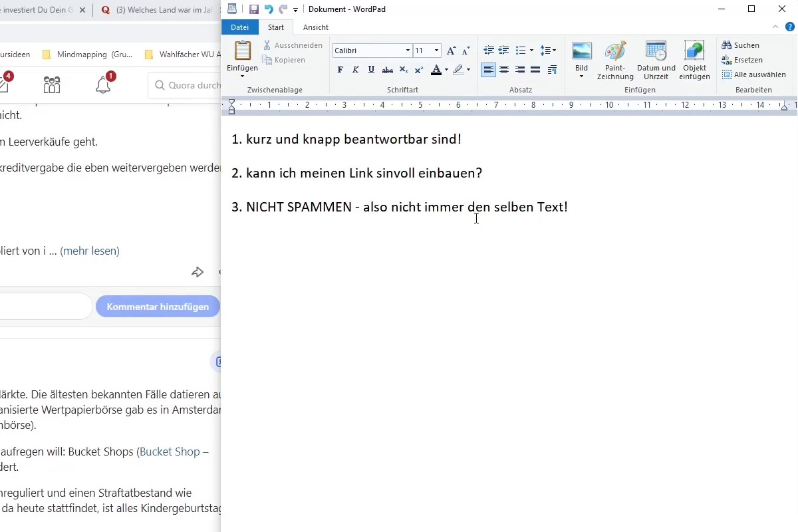Screen dimensions: 798x532
Task: Open the Quora people/spaces icon
Action: (52, 85)
